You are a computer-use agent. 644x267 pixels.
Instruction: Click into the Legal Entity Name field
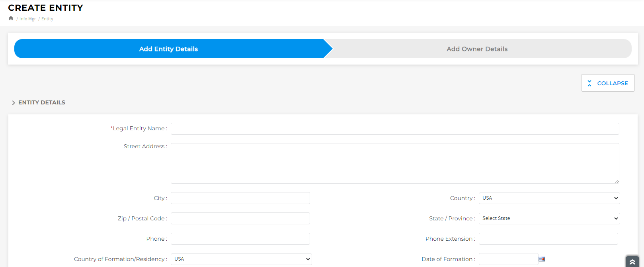coord(394,129)
